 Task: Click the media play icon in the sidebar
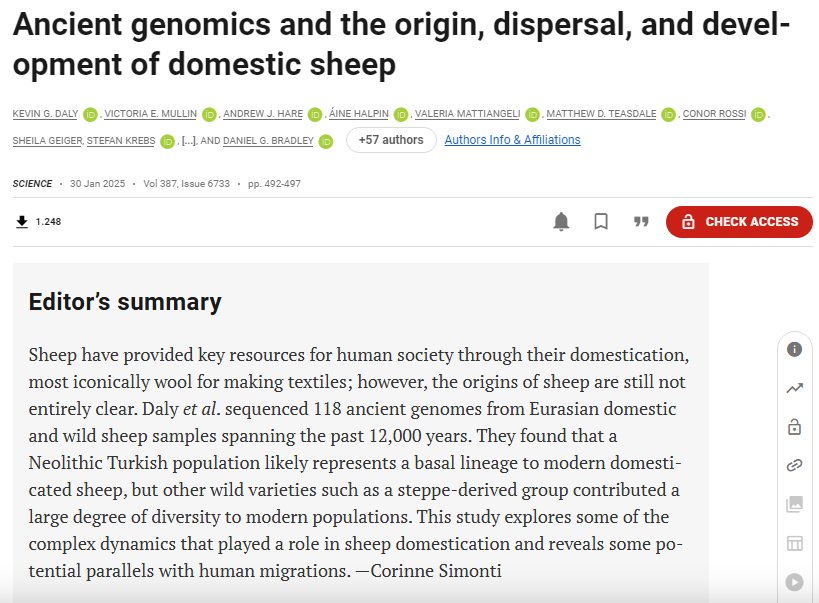(x=794, y=582)
